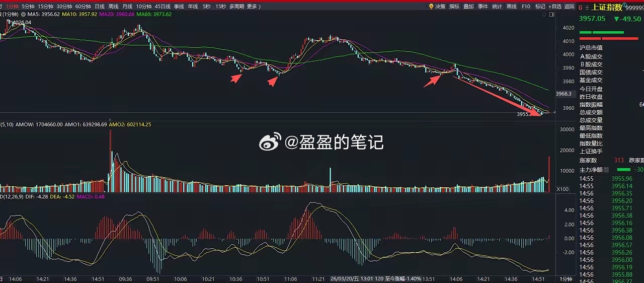
Task: Switch to 日线 daily chart
Action: (100, 7)
